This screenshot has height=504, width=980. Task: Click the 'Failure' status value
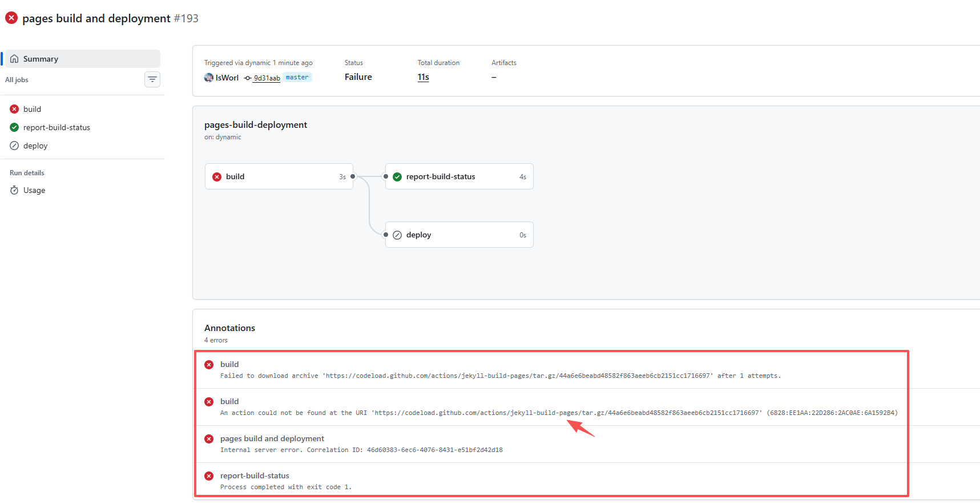coord(358,77)
